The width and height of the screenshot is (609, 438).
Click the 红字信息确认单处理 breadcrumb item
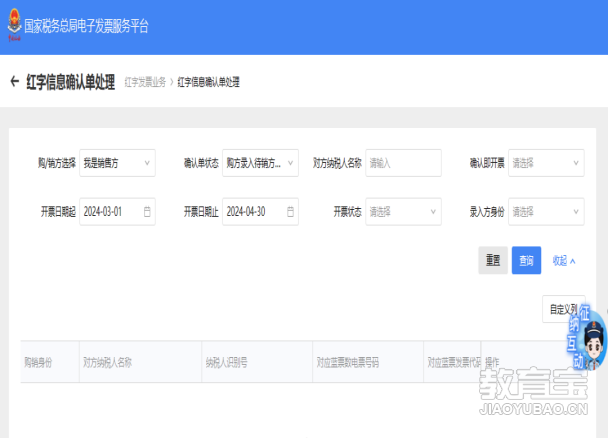click(x=209, y=82)
